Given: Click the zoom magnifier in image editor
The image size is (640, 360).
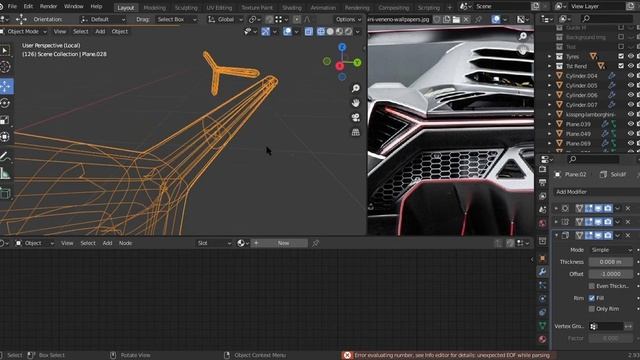Looking at the screenshot, I should tap(522, 36).
